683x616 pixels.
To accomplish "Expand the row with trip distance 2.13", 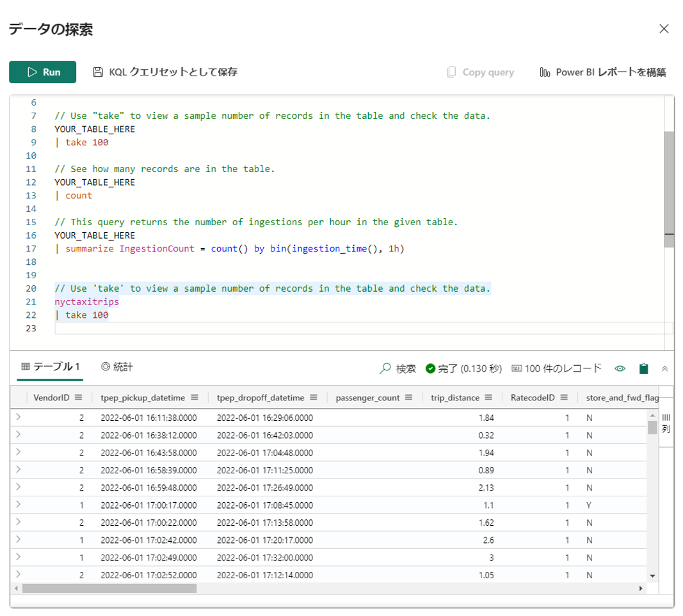I will [18, 486].
